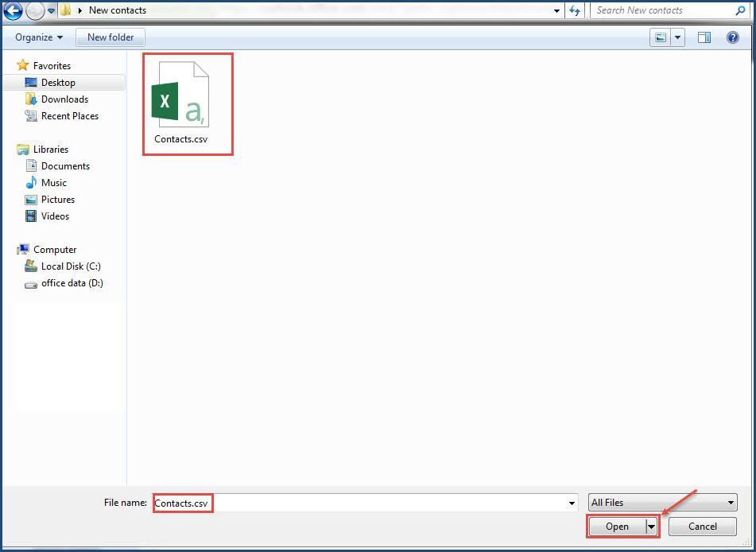Click the Forward navigation arrow button
This screenshot has height=552, width=756.
point(35,10)
